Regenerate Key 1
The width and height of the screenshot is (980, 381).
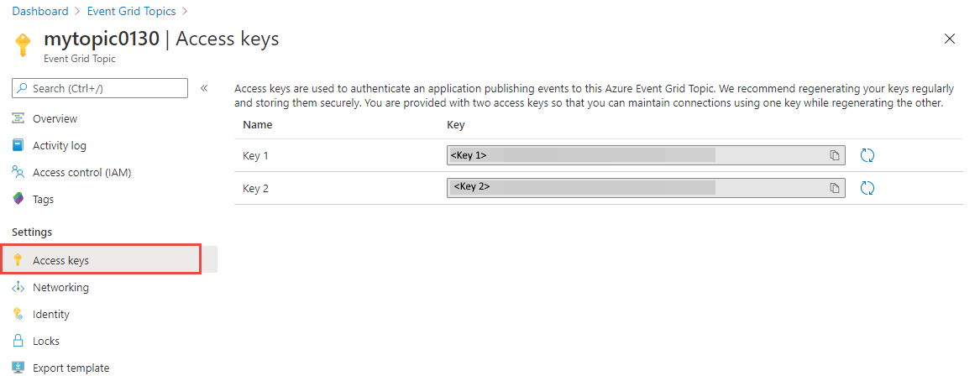tap(868, 155)
